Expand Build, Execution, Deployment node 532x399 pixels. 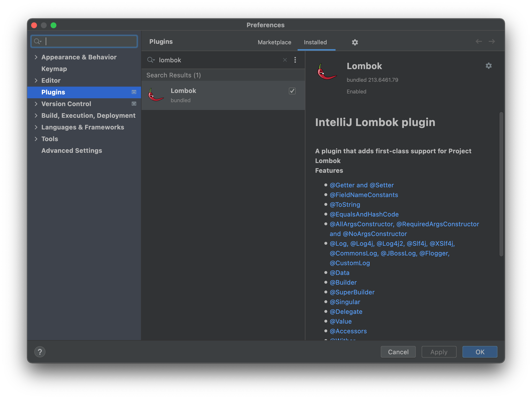pyautogui.click(x=36, y=116)
